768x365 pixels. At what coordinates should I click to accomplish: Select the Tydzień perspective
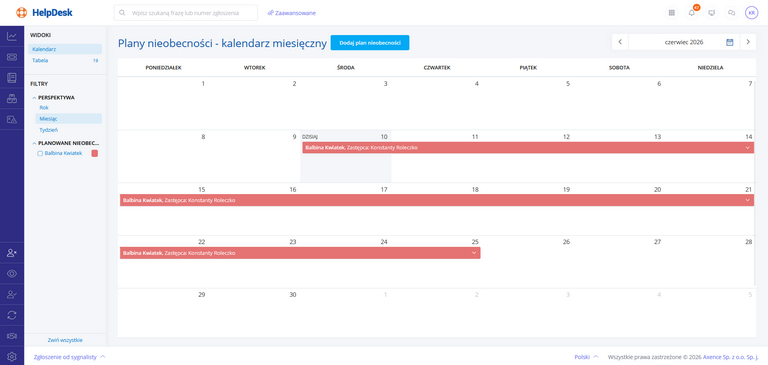pyautogui.click(x=49, y=130)
